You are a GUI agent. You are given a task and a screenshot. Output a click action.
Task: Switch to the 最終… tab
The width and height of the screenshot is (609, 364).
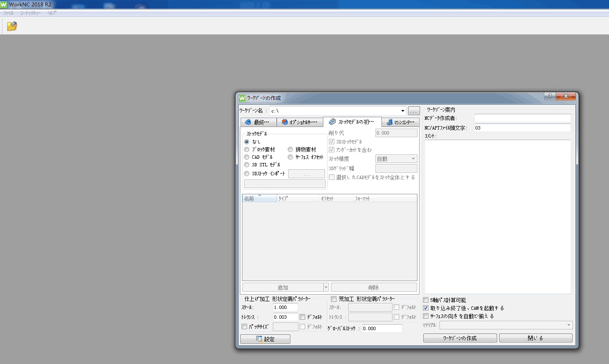coord(259,122)
